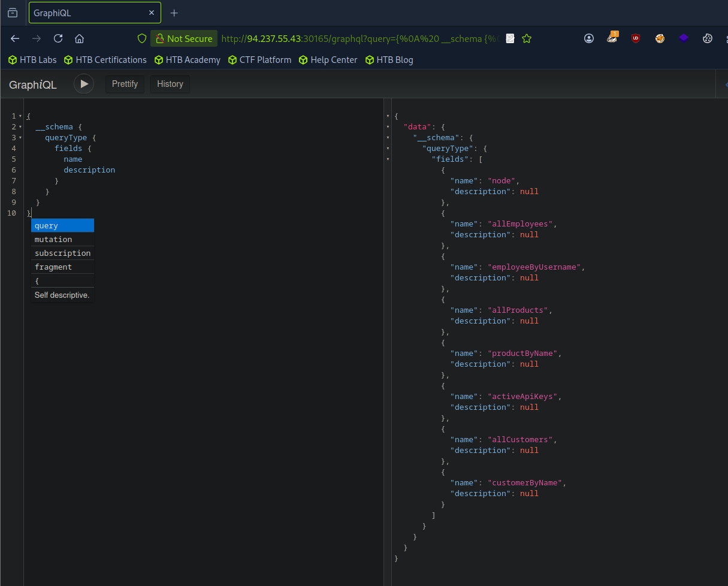Reload the current page
Screen dimensions: 728x586
pyautogui.click(x=58, y=38)
